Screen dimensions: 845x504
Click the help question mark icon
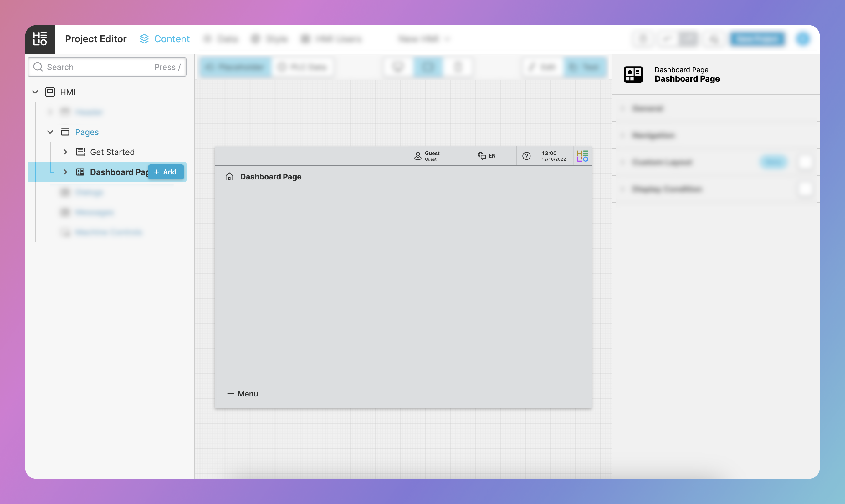coord(526,156)
